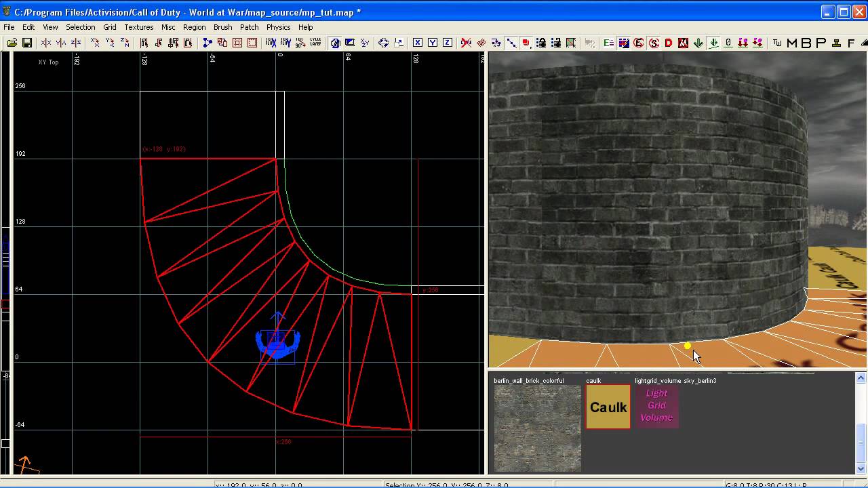Rotate selection around X axis
This screenshot has width=868, height=488.
(95, 43)
